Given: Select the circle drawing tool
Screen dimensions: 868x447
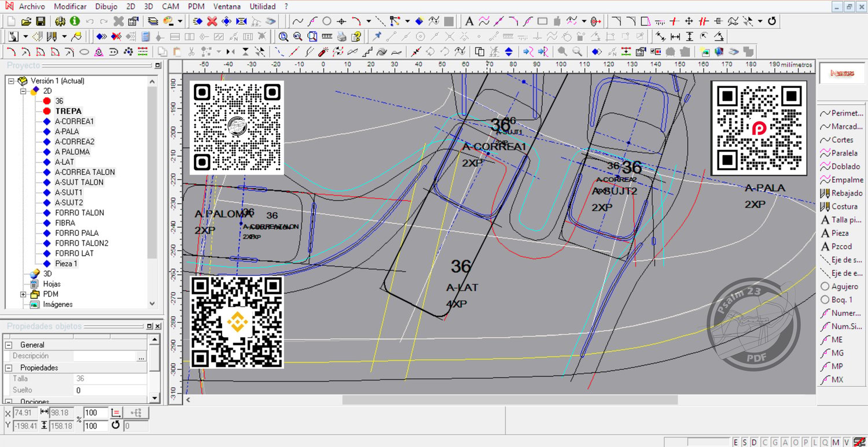Looking at the screenshot, I should click(x=327, y=21).
